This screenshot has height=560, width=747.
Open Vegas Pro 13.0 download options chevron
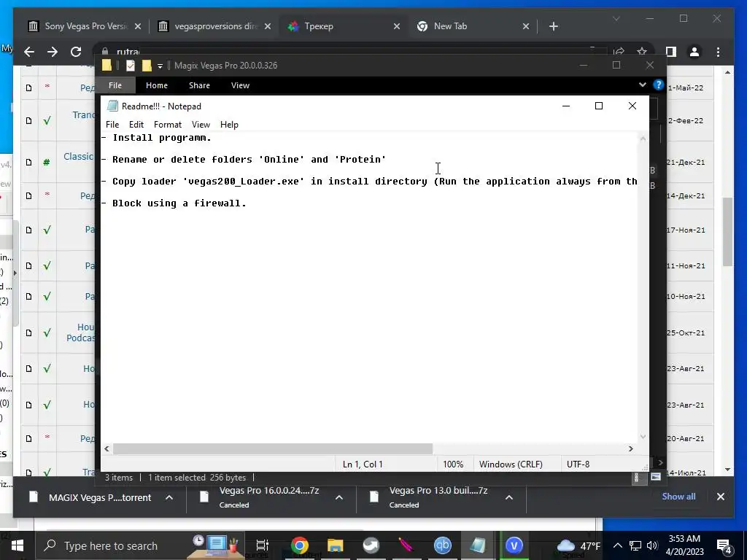click(x=508, y=497)
